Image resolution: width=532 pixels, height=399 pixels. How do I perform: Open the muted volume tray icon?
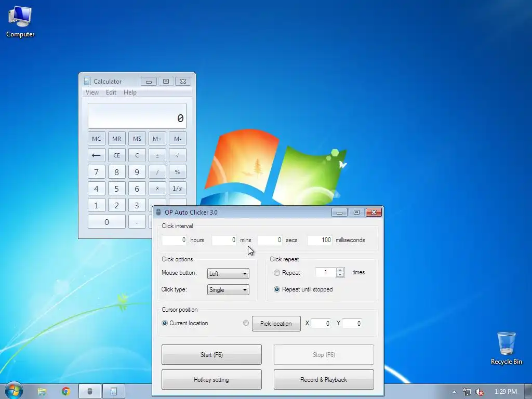pyautogui.click(x=480, y=392)
